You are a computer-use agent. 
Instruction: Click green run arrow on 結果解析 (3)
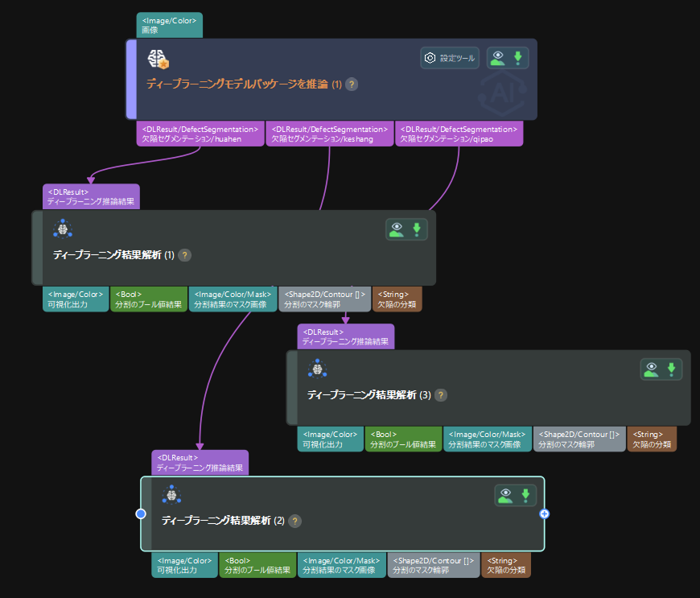click(x=671, y=369)
